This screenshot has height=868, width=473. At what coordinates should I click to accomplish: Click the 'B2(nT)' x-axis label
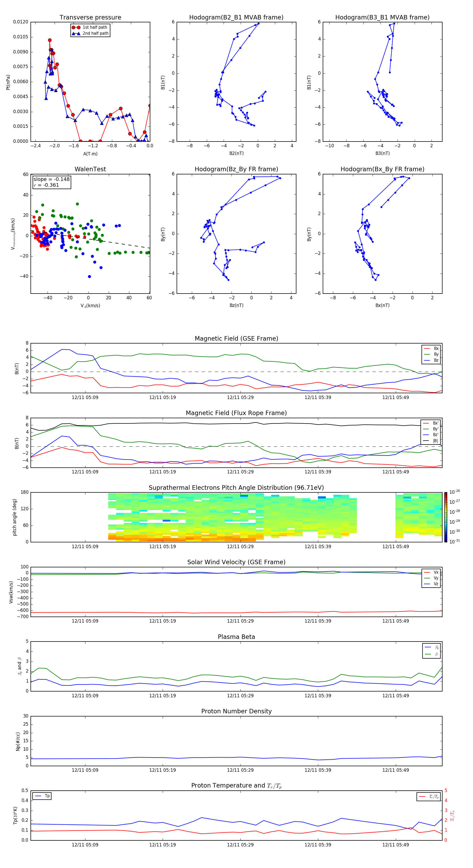236,153
